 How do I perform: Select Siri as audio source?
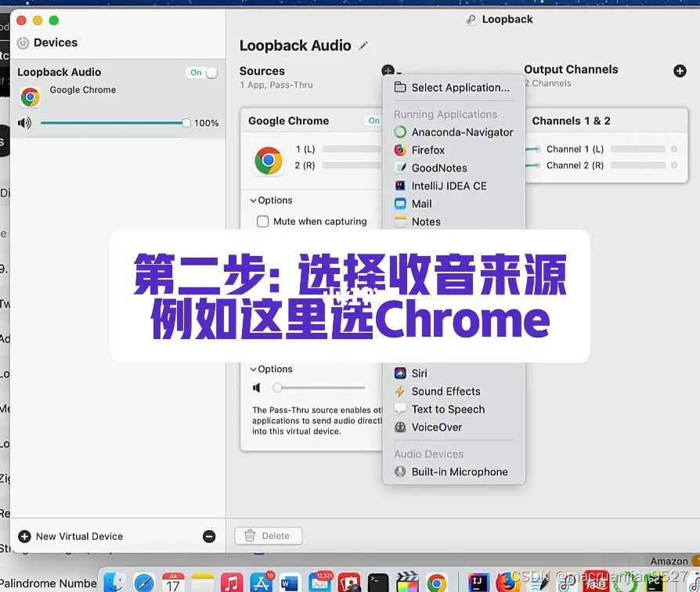coord(453,374)
